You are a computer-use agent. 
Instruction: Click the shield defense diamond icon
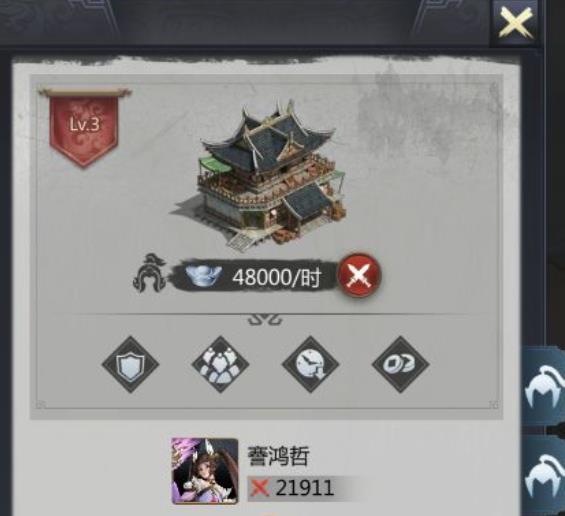[130, 364]
